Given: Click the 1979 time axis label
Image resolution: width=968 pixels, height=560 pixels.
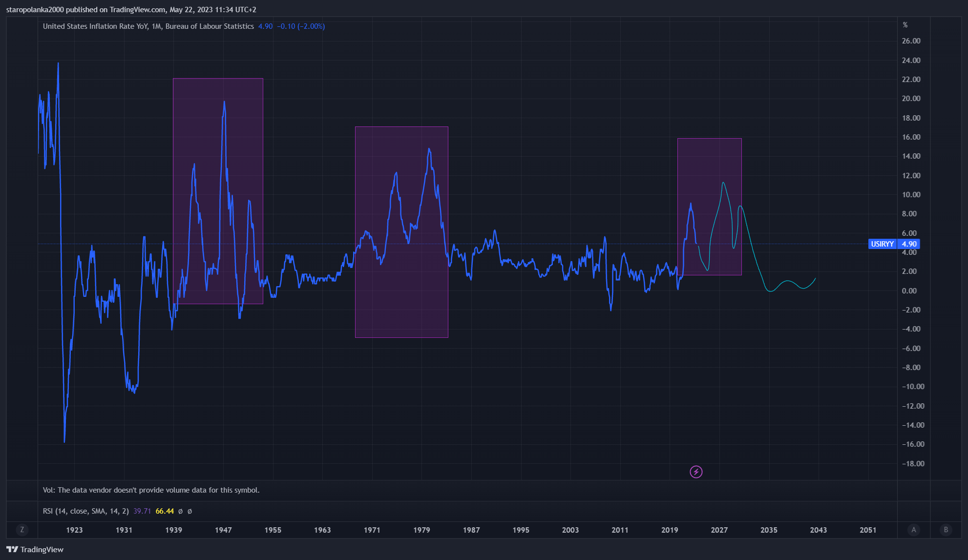Looking at the screenshot, I should (421, 530).
